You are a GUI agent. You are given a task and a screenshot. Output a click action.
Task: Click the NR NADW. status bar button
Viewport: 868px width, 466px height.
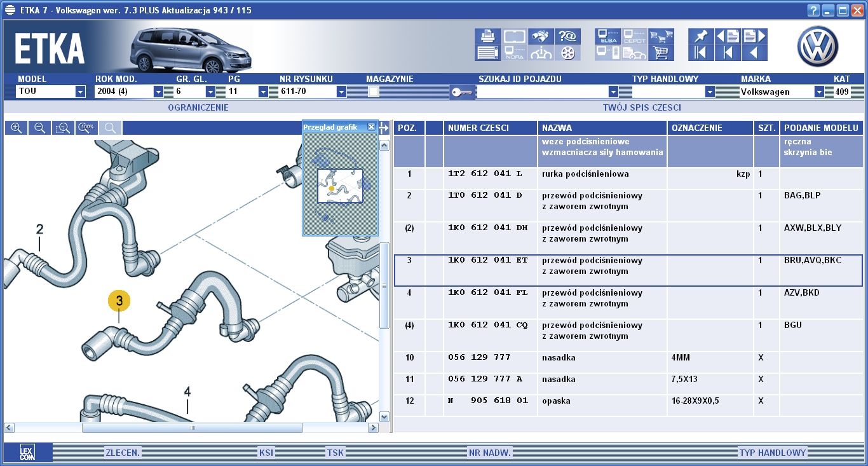point(490,453)
